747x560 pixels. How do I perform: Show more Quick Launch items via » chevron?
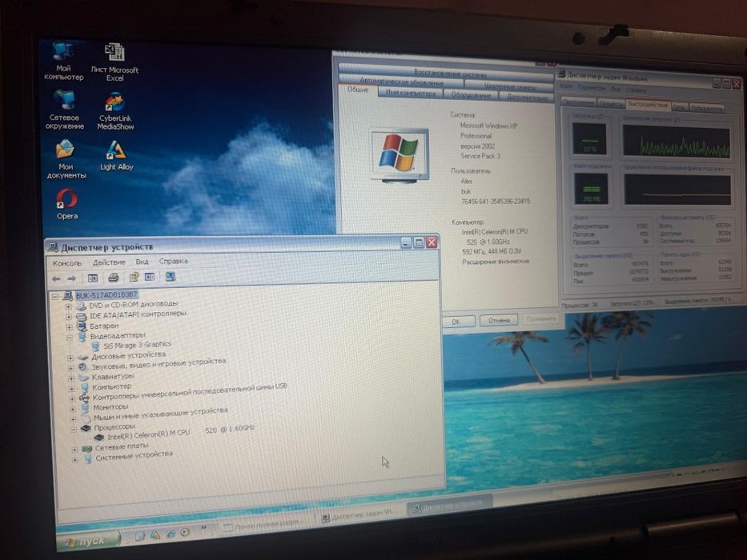204,527
